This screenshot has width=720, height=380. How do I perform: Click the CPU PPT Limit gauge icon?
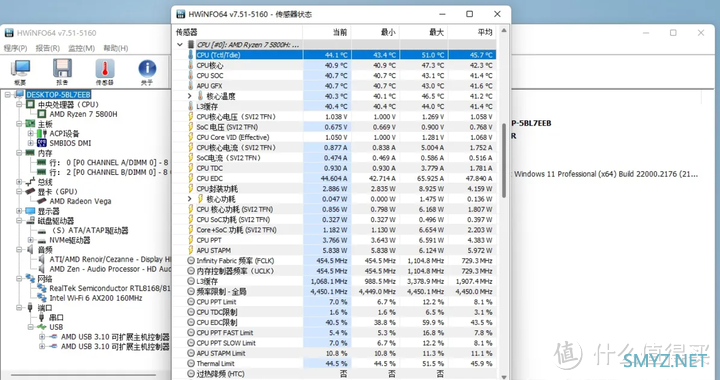(x=191, y=302)
